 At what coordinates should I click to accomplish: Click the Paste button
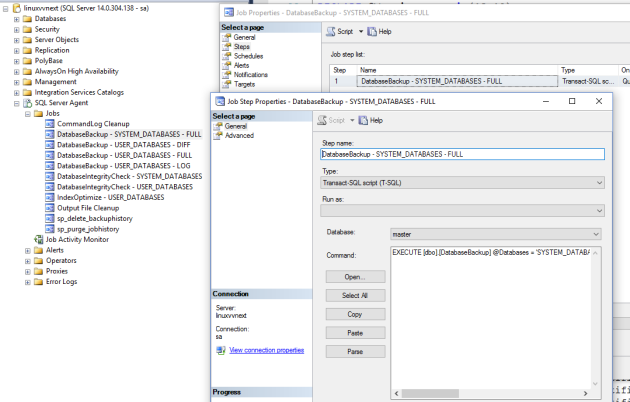(356, 333)
